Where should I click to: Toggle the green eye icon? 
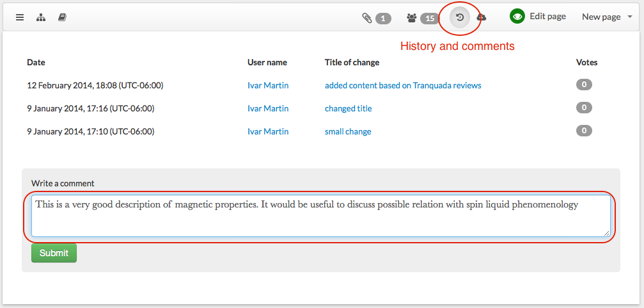tap(517, 17)
